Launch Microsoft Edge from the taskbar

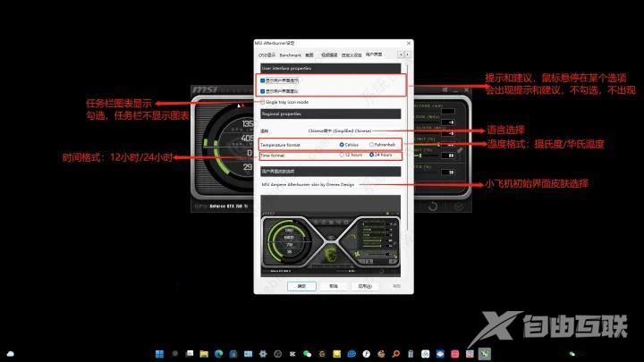pos(218,354)
